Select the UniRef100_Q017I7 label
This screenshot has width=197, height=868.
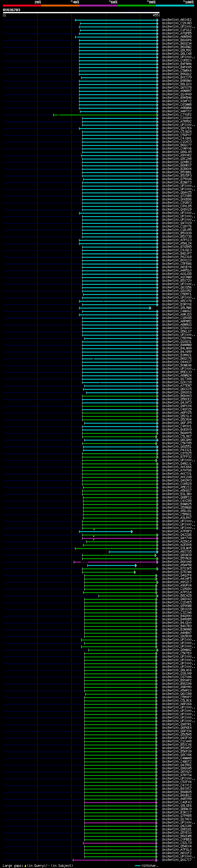point(177,860)
